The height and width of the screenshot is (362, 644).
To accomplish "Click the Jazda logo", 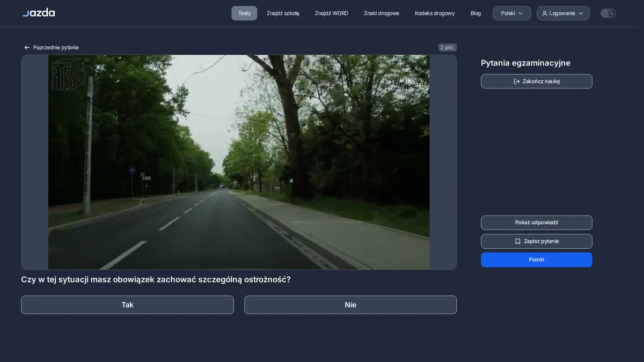I will (x=39, y=13).
